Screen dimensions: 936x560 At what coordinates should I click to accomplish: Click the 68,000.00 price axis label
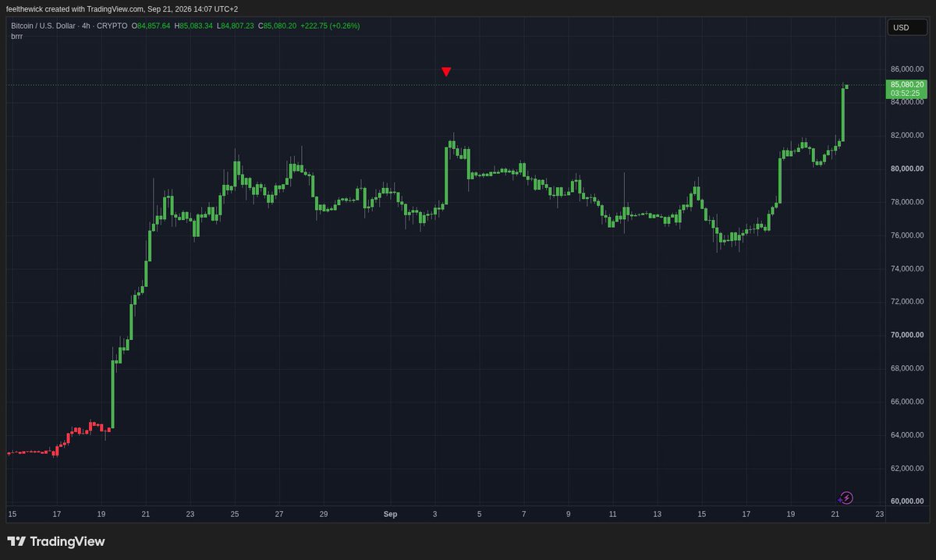907,368
